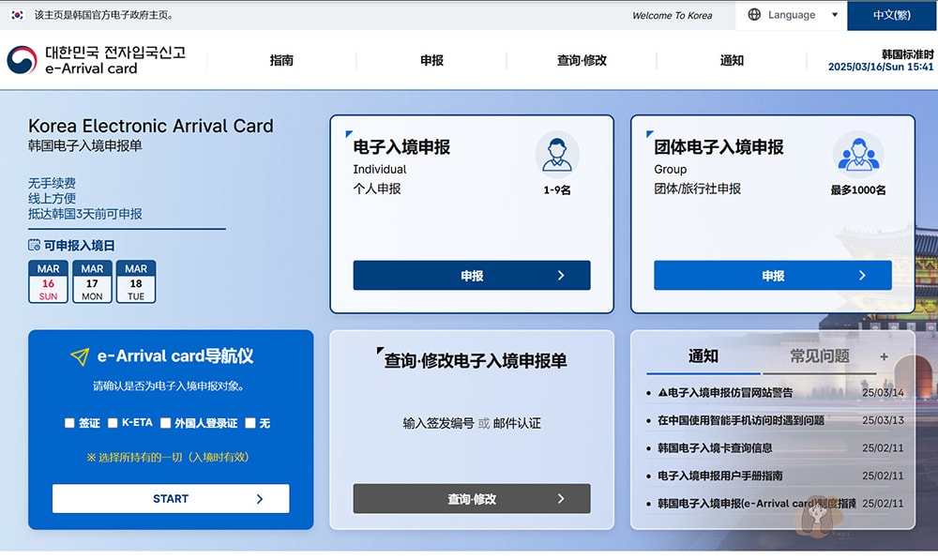Click the 中文(繁) language switch button
Screen dimensions: 938x560
[x=893, y=15]
